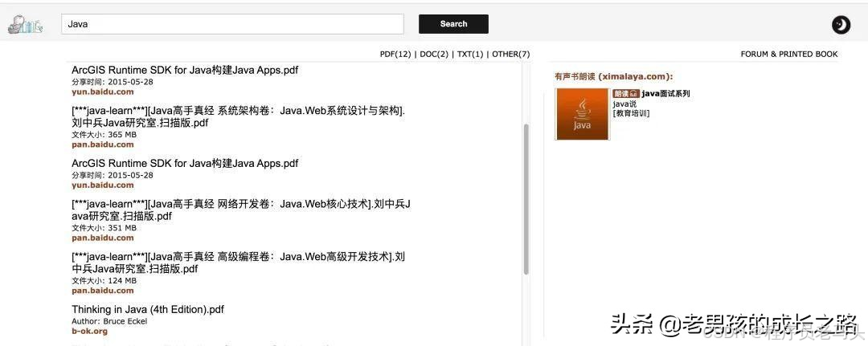Click the Search button

pos(453,24)
